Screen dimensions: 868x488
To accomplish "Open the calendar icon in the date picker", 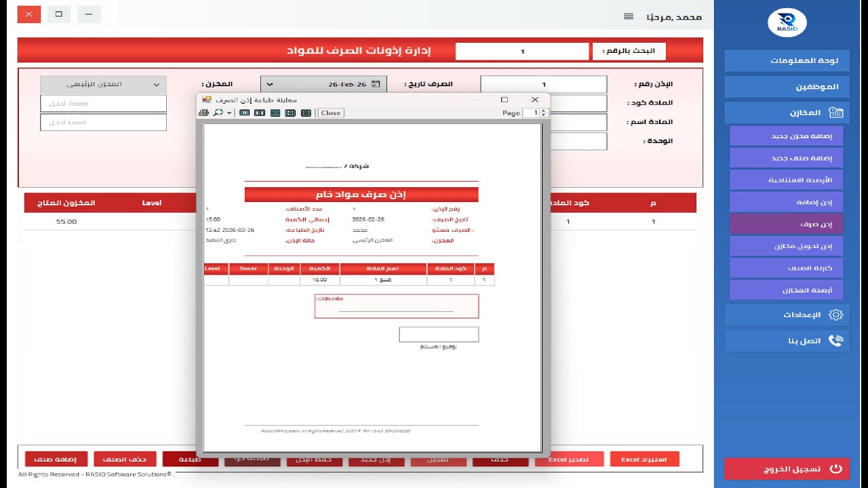I will coord(374,85).
